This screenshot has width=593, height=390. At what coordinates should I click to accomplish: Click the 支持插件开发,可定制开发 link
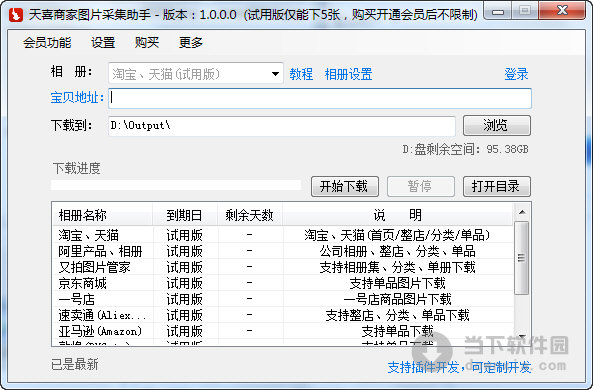[x=459, y=367]
